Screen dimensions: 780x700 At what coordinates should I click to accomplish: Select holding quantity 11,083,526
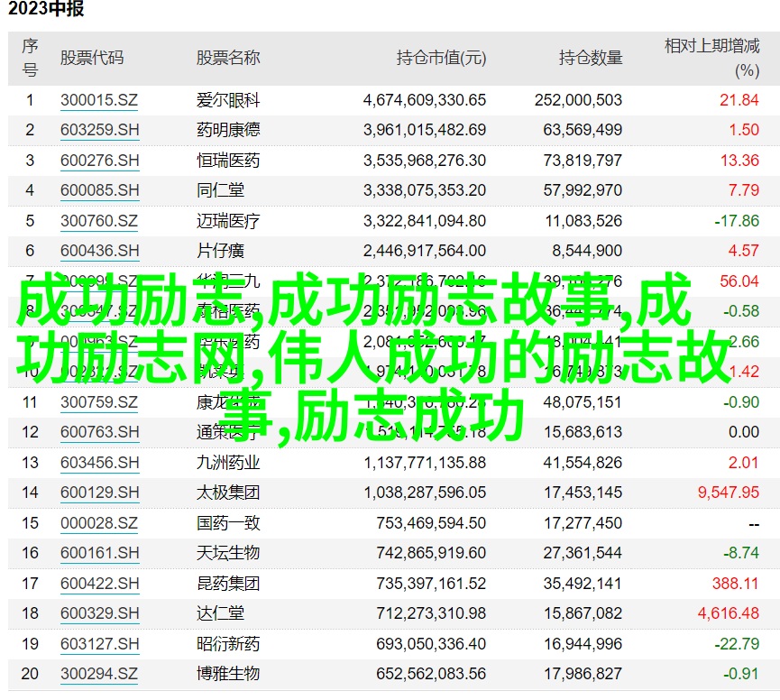(583, 221)
